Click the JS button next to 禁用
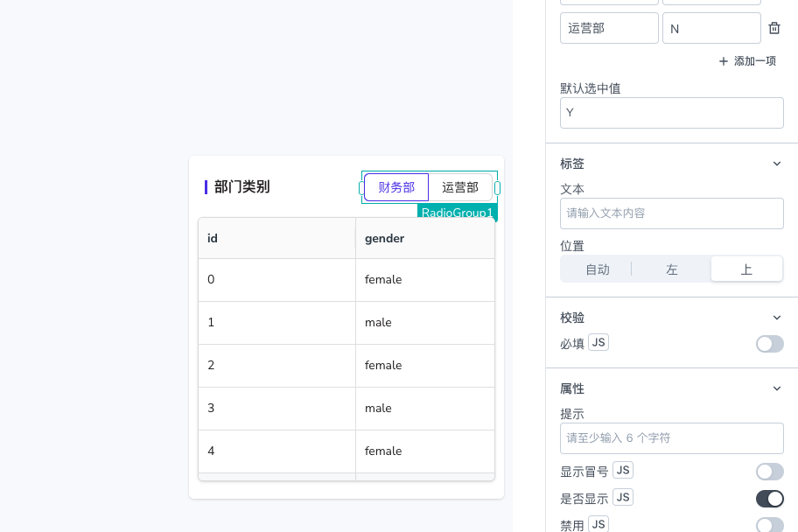The height and width of the screenshot is (532, 798). [598, 524]
